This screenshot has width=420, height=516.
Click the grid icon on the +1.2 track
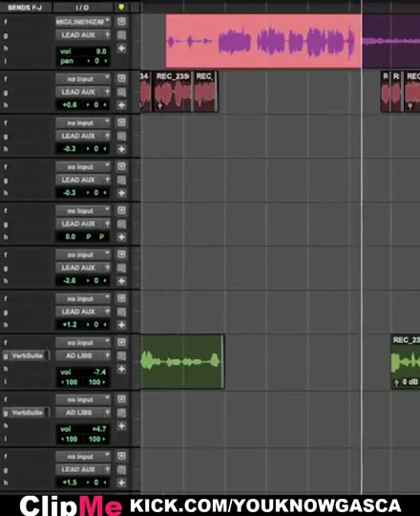(121, 312)
